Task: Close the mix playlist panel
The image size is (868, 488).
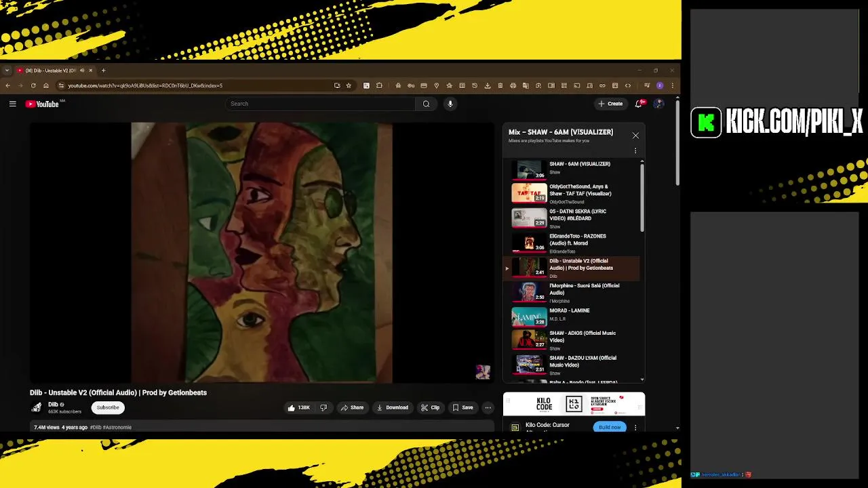Action: (635, 136)
